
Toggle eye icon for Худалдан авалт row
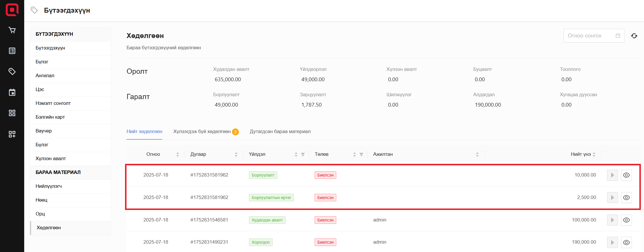(626, 220)
